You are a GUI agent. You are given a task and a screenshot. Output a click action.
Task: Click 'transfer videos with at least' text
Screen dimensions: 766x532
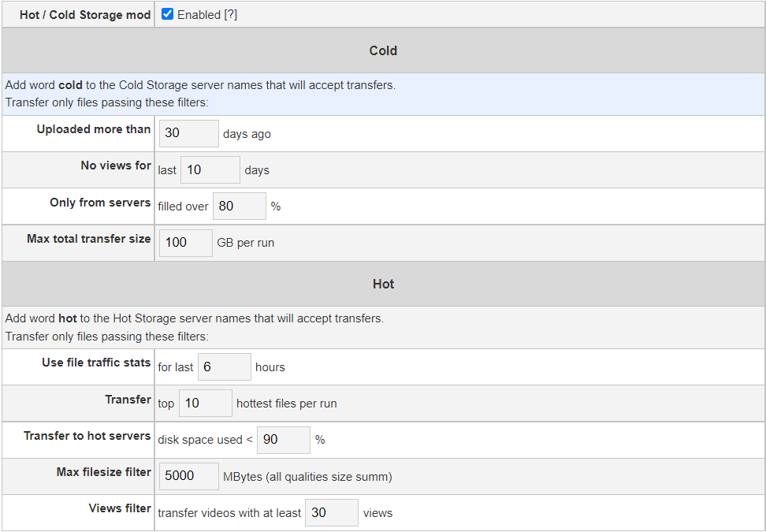pos(229,513)
